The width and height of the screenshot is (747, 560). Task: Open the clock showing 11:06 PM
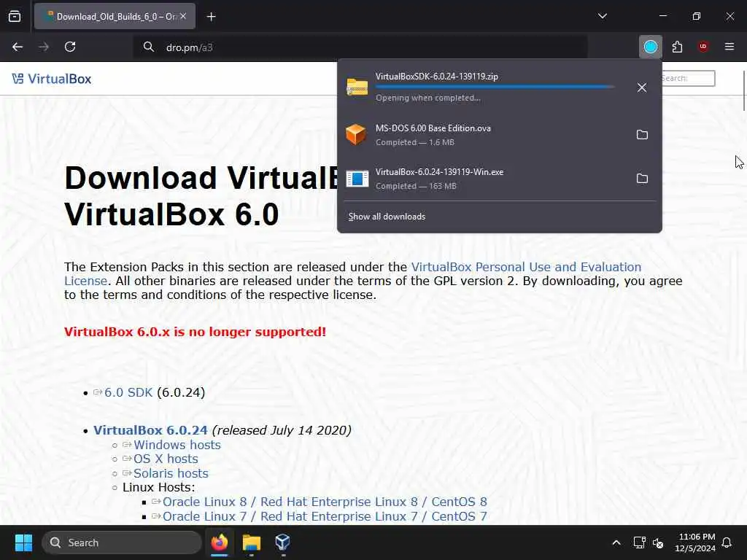(x=695, y=542)
